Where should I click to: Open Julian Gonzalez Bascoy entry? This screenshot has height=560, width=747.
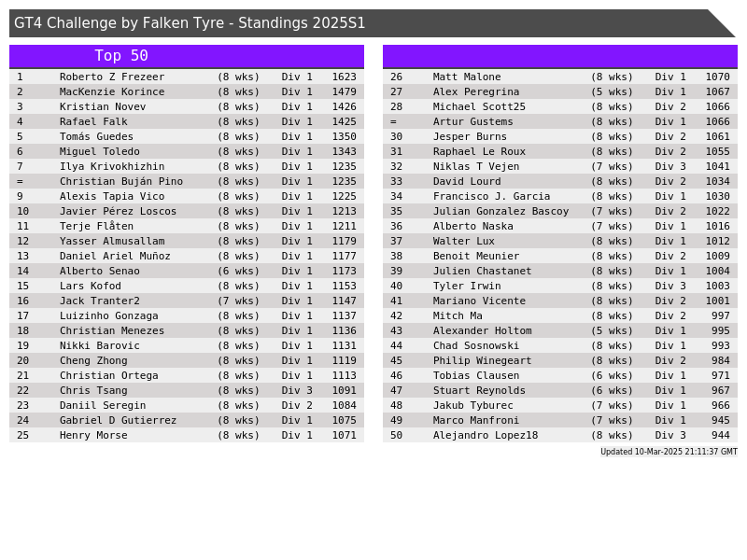[x=500, y=211]
